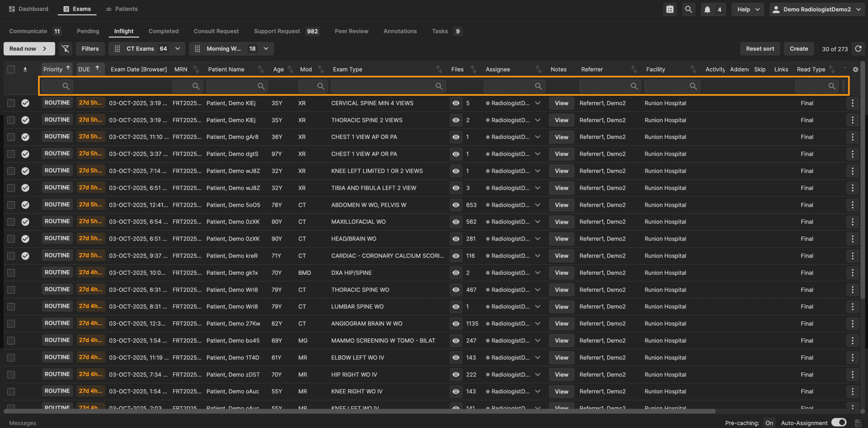
Task: Toggle the Auto-Assignment switch
Action: pyautogui.click(x=838, y=422)
